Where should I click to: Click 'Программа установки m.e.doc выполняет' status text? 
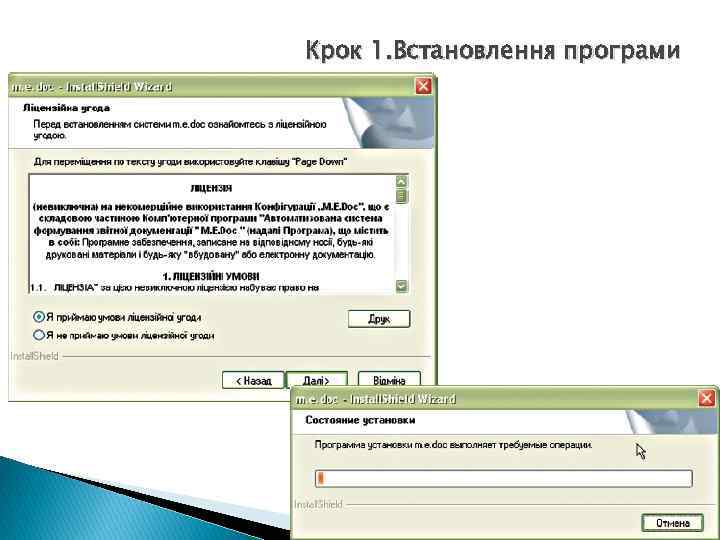(x=453, y=445)
